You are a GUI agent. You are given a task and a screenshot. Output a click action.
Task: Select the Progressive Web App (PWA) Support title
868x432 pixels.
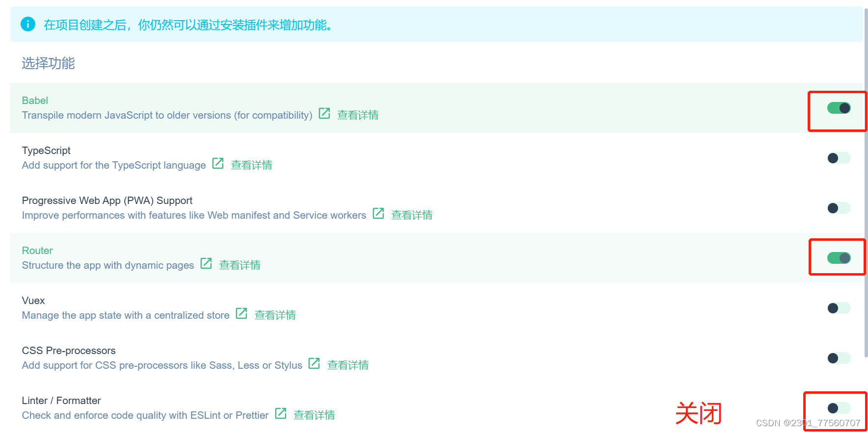[x=107, y=201]
